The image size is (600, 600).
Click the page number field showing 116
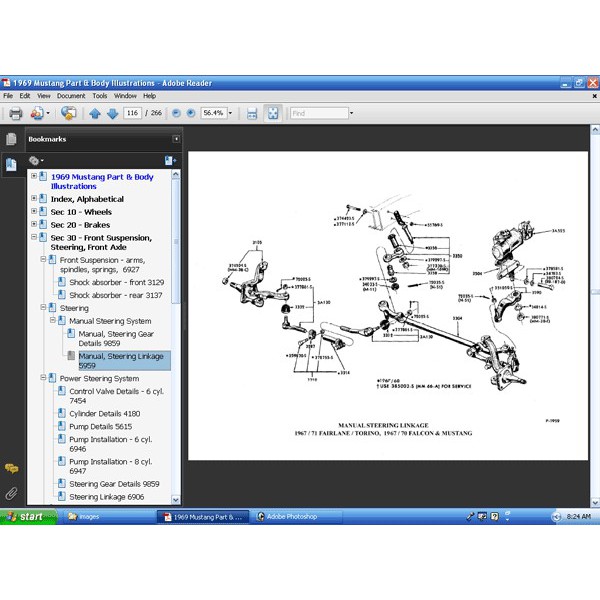132,113
